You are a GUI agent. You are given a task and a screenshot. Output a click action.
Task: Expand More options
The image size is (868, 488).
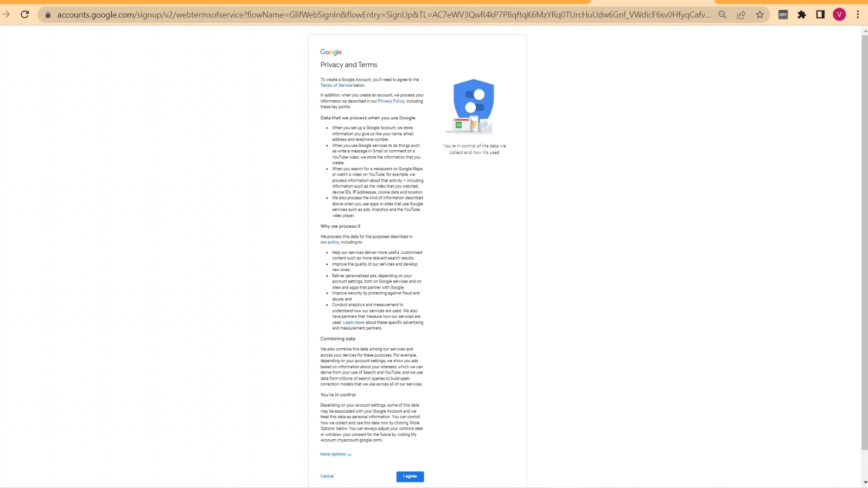[336, 454]
